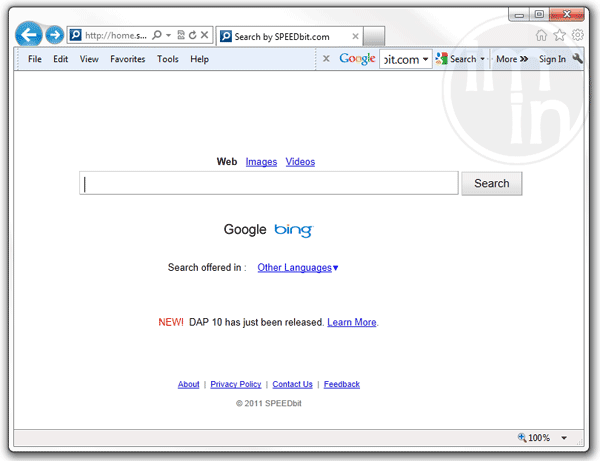Click the Forward navigation arrow
The image size is (600, 461).
55,35
